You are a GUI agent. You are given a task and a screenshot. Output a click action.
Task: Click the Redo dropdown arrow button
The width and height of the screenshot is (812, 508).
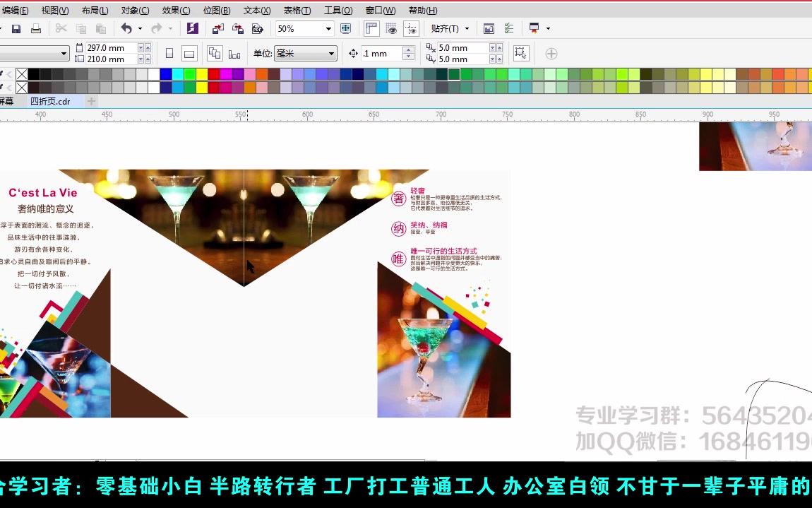point(169,28)
